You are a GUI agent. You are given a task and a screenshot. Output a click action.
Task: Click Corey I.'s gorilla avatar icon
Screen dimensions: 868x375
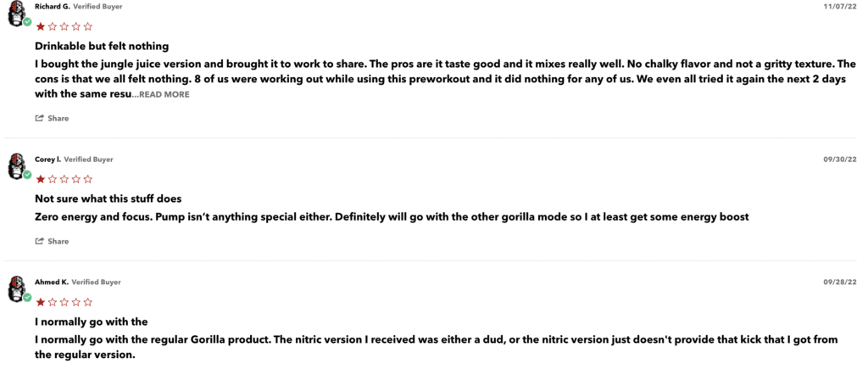[x=17, y=165]
